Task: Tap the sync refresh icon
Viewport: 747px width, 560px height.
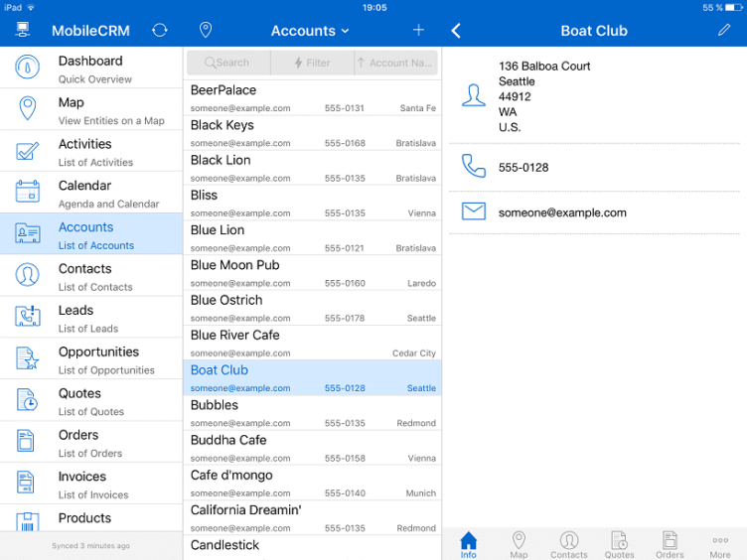Action: click(x=160, y=31)
